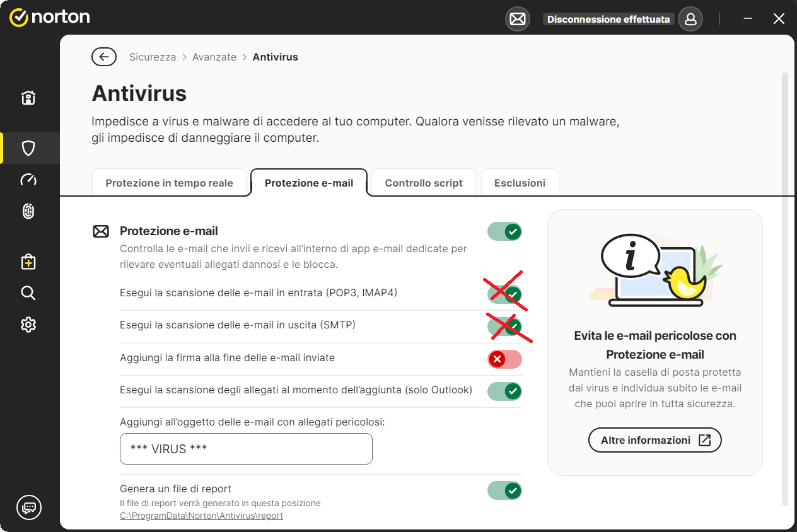The width and height of the screenshot is (797, 532).
Task: Switch to Controllo script tab
Action: point(424,183)
